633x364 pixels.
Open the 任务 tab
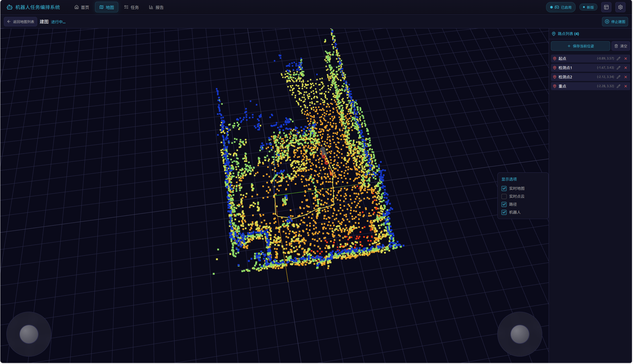click(x=132, y=7)
